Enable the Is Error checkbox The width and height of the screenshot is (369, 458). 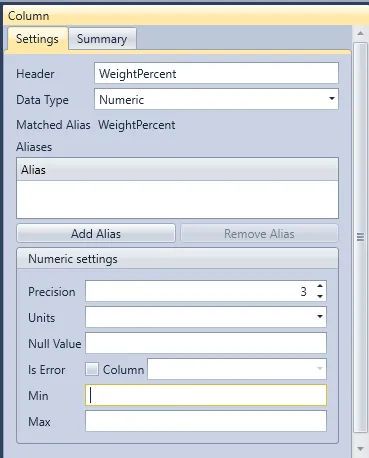click(92, 369)
